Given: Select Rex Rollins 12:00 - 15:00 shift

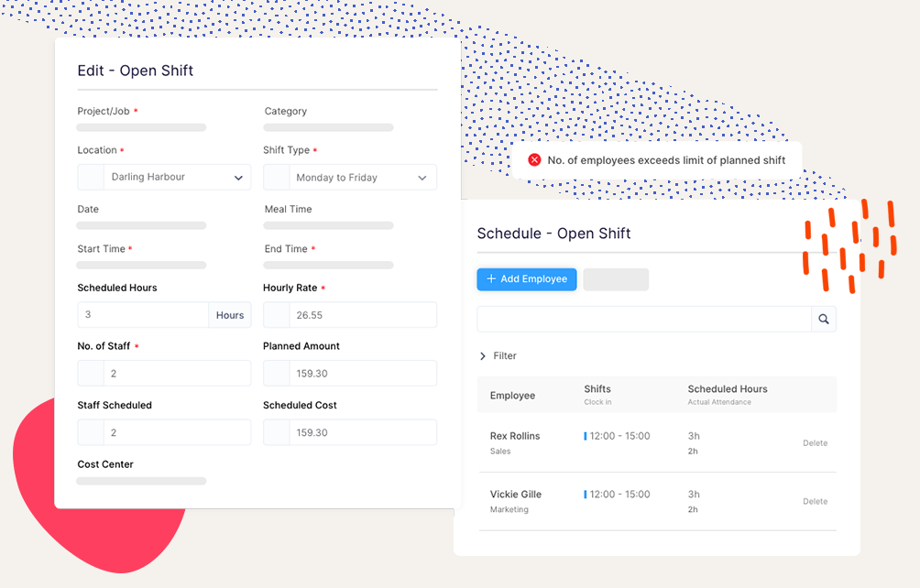Looking at the screenshot, I should (x=619, y=436).
